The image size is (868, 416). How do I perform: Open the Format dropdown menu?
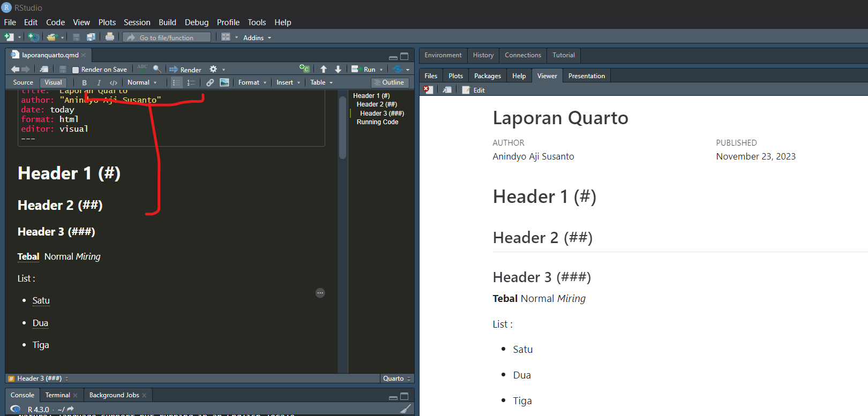pyautogui.click(x=252, y=82)
